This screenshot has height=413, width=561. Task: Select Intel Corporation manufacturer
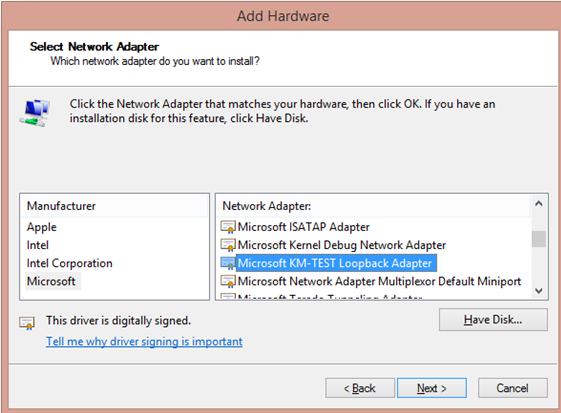[x=69, y=263]
